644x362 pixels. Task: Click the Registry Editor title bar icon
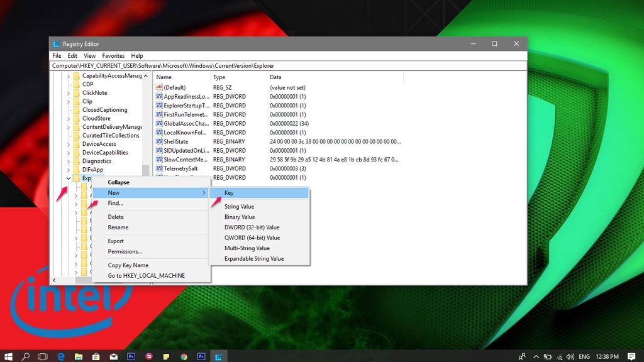coord(56,44)
